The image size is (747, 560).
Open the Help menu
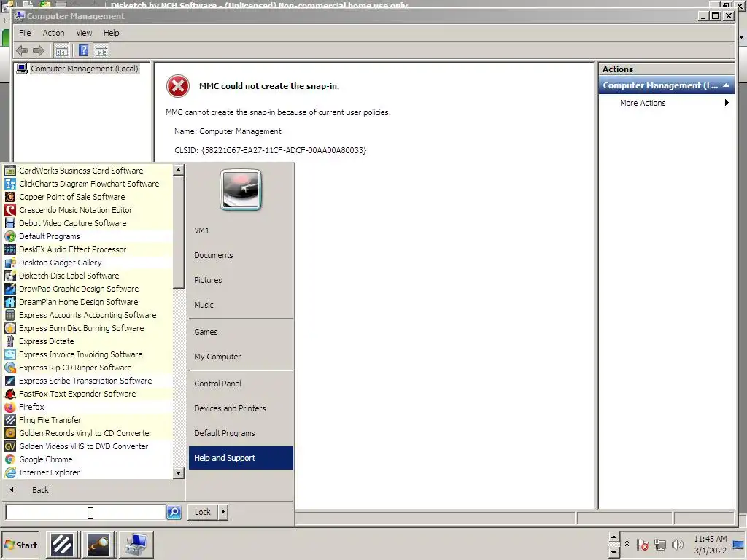point(112,33)
